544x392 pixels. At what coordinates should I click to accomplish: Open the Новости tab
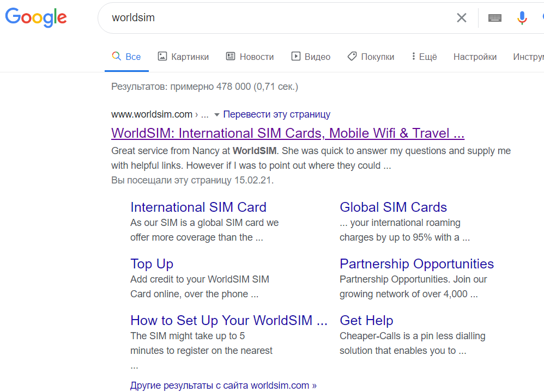coord(250,57)
